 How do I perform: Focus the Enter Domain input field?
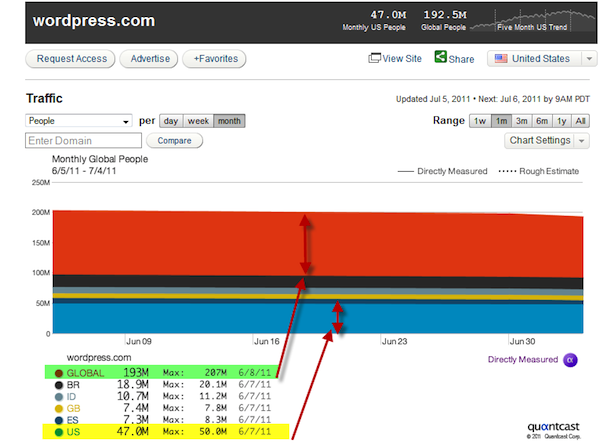click(83, 140)
